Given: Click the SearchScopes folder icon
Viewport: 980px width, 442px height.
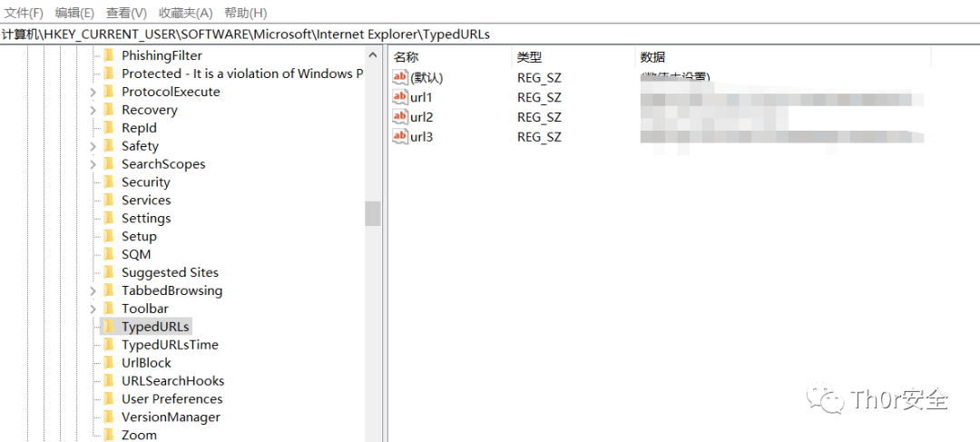Looking at the screenshot, I should (109, 163).
